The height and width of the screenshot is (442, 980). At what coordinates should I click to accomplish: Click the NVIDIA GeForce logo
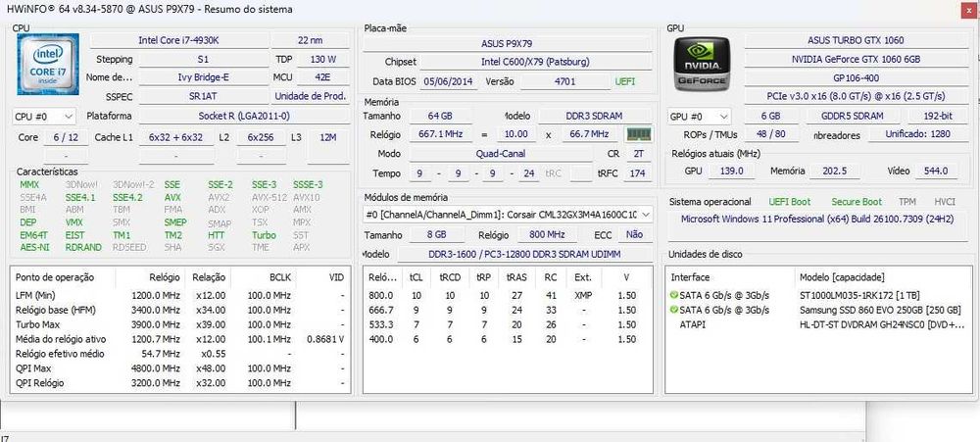click(702, 65)
